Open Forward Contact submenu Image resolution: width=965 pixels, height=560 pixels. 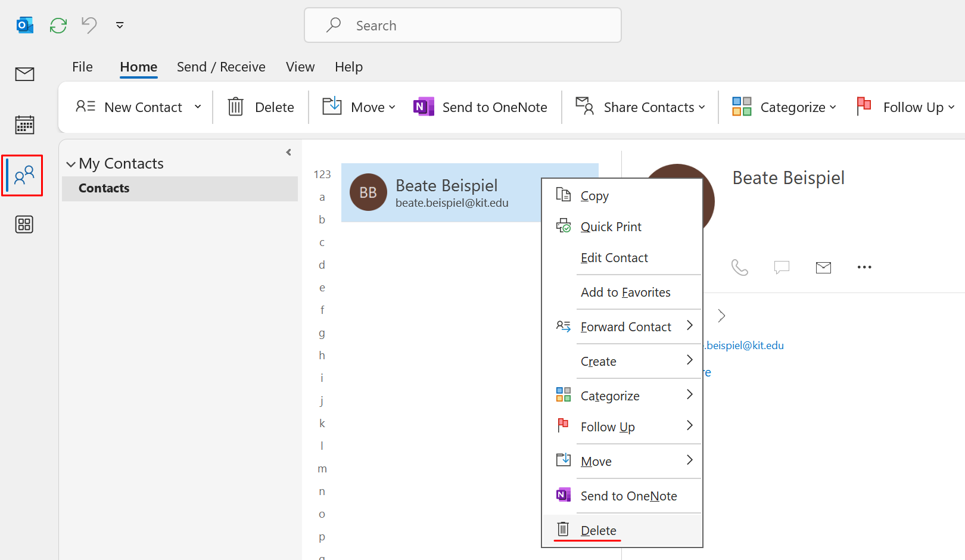pos(622,327)
